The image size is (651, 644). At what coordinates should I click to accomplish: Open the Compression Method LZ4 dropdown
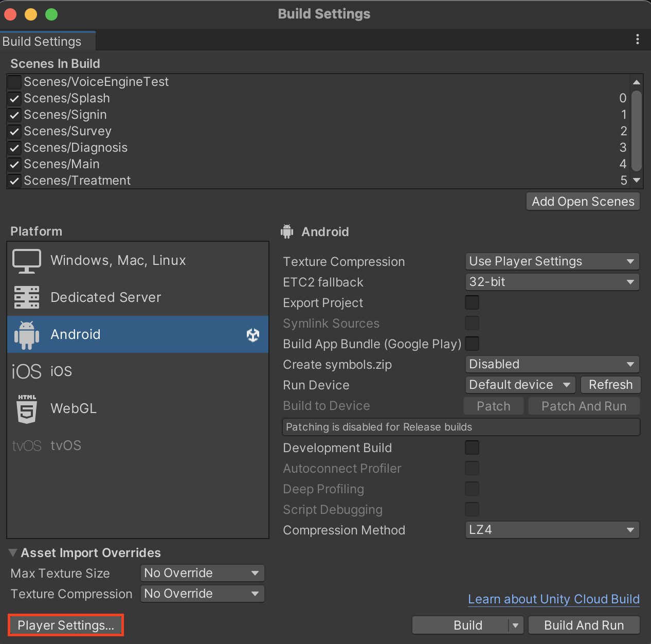coord(552,530)
